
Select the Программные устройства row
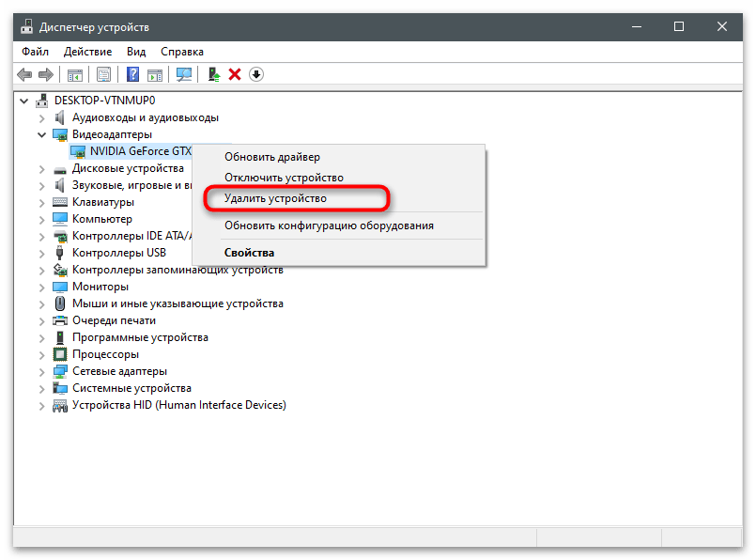[x=140, y=337]
